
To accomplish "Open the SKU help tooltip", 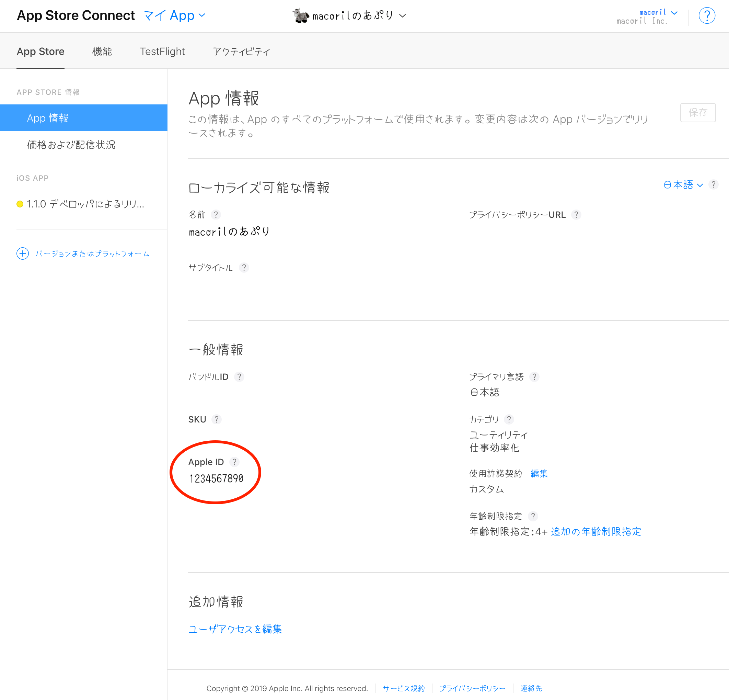I will click(x=217, y=419).
